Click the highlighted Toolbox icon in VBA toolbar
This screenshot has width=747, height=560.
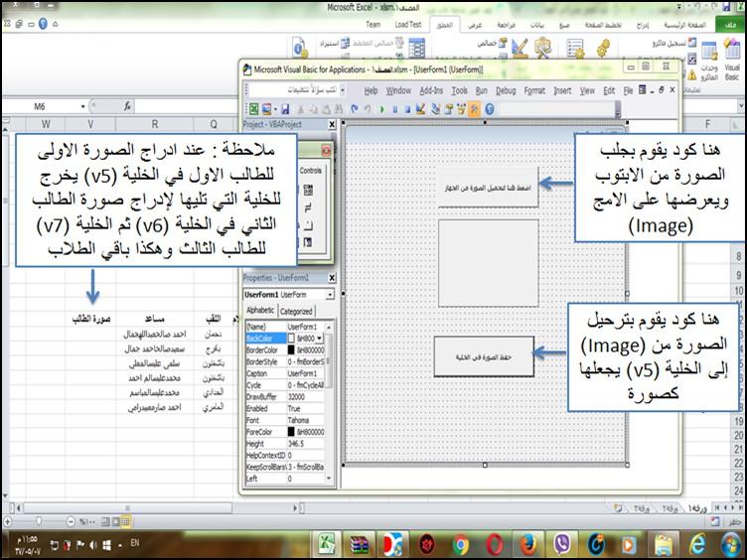pyautogui.click(x=474, y=109)
